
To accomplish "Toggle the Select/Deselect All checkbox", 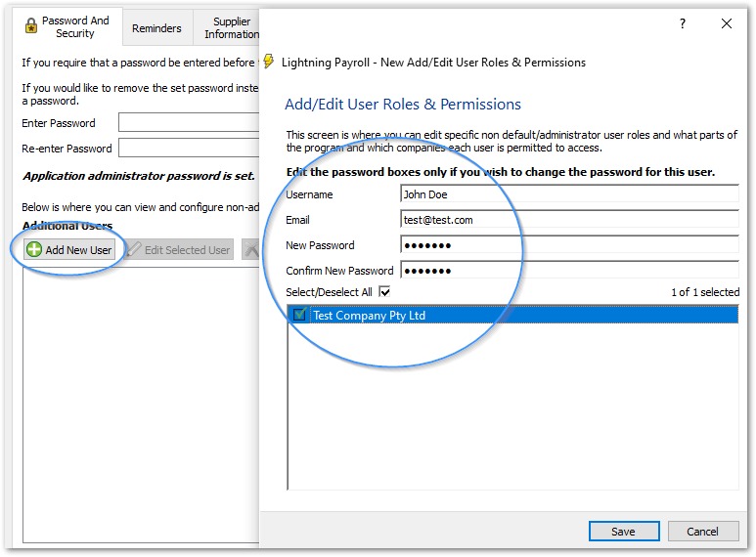I will (384, 291).
